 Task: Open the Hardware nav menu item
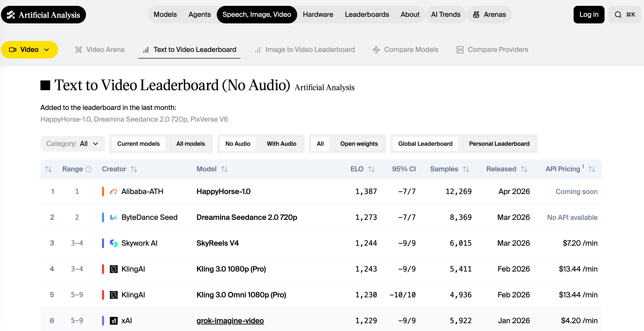[318, 15]
